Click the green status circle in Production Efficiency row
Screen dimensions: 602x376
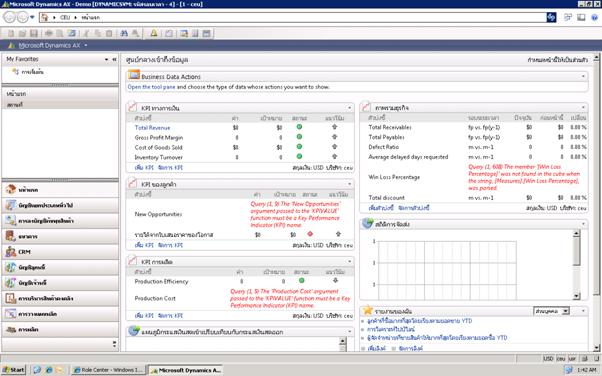(x=302, y=281)
